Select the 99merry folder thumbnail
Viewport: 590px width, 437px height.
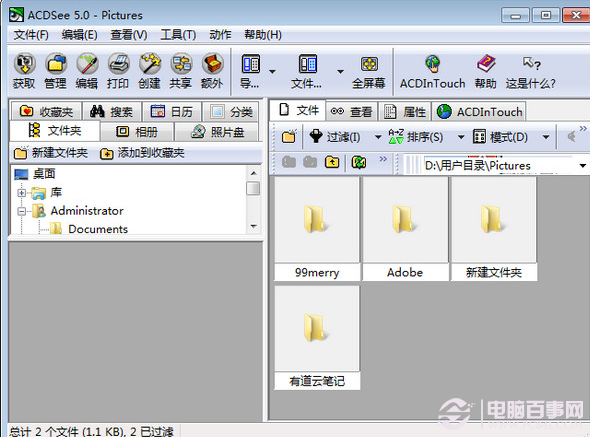pos(317,229)
